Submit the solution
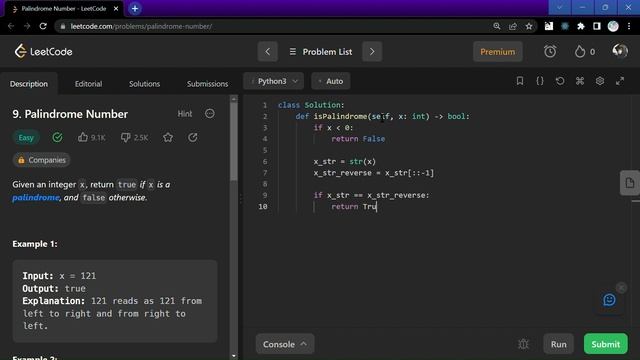The width and height of the screenshot is (640, 360). (x=606, y=344)
